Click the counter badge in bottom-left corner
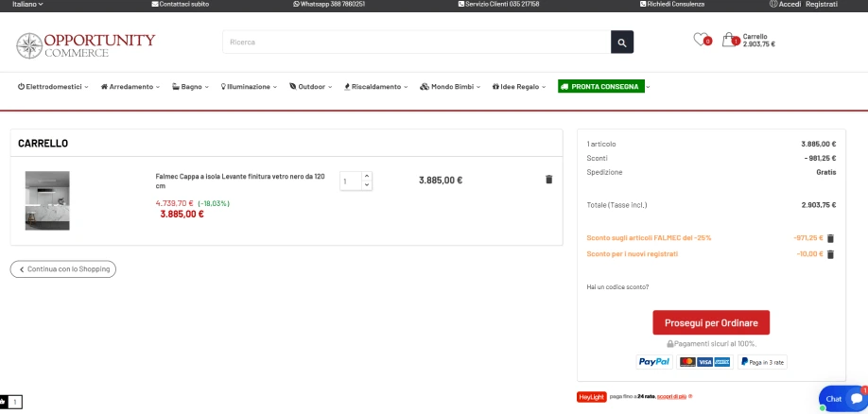This screenshot has height=414, width=868. 11,402
